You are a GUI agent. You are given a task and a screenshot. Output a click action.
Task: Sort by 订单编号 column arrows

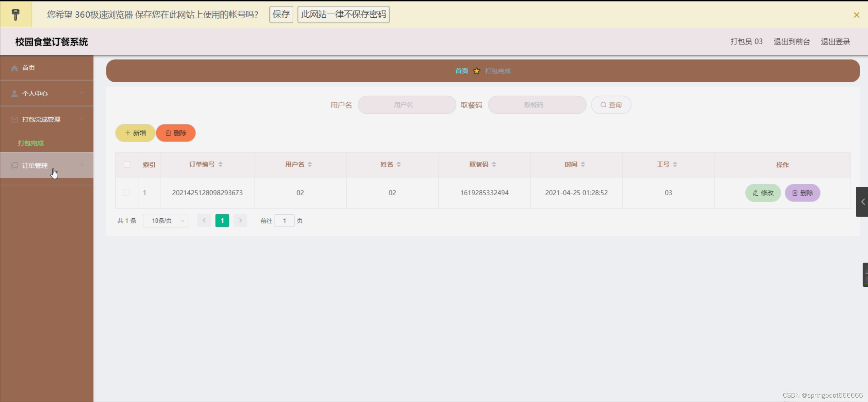coord(221,165)
